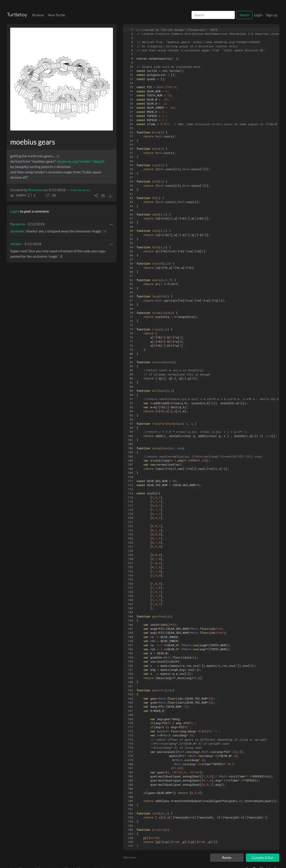Viewport: 286px width, 868px height.
Task: Click the Log in link to post a comment
Action: [x=14, y=212]
